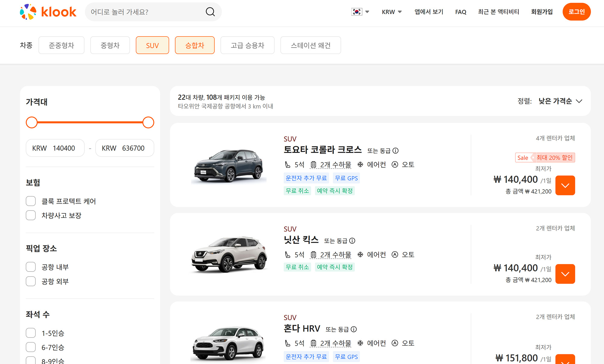
Task: Click the search magnifier icon
Action: [x=210, y=12]
